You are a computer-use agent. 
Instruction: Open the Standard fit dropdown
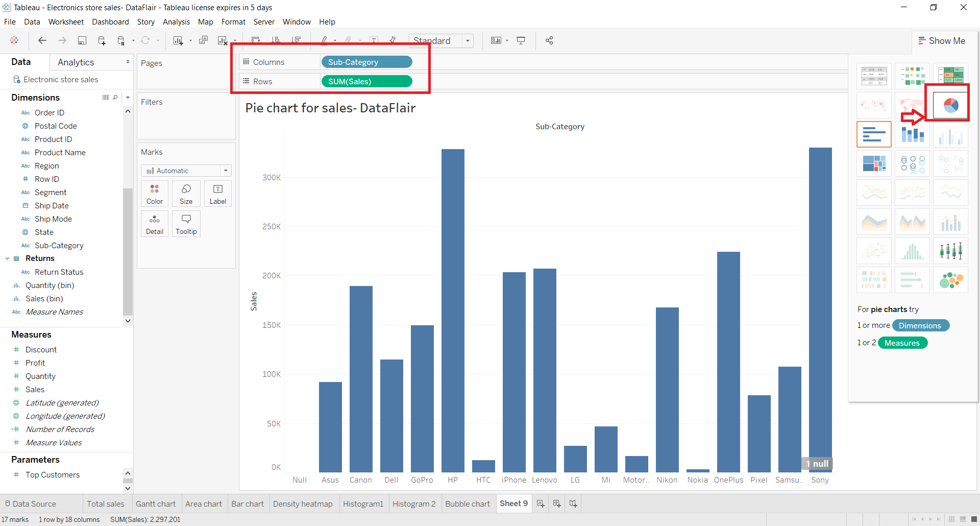(x=441, y=41)
